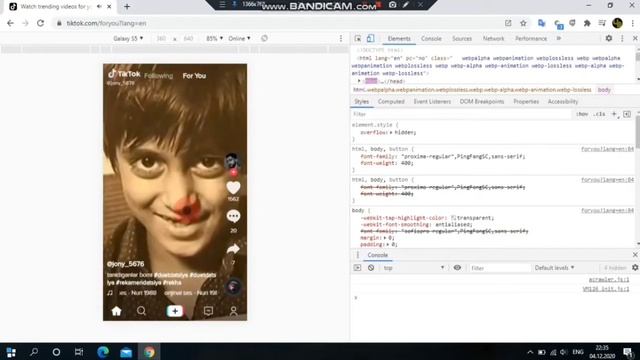The width and height of the screenshot is (640, 360).
Task: Click the transparent color swatch
Action: coord(453,218)
